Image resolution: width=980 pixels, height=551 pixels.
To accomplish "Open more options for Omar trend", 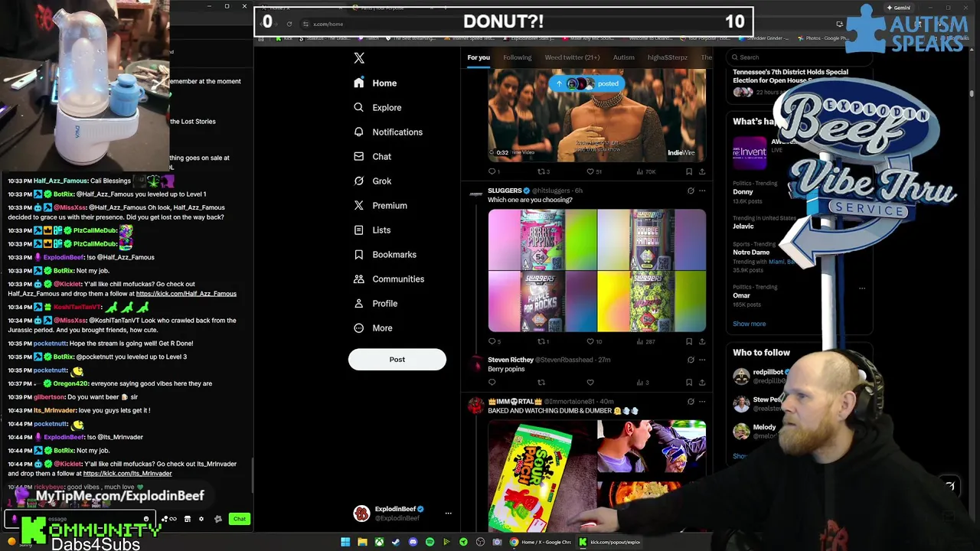I will 862,289.
